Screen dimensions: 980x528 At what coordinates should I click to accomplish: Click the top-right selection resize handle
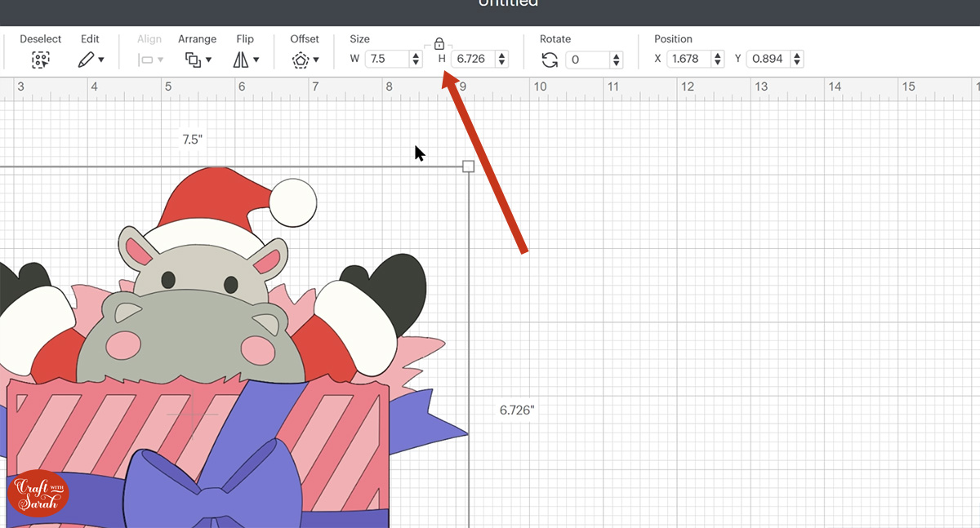pos(468,166)
